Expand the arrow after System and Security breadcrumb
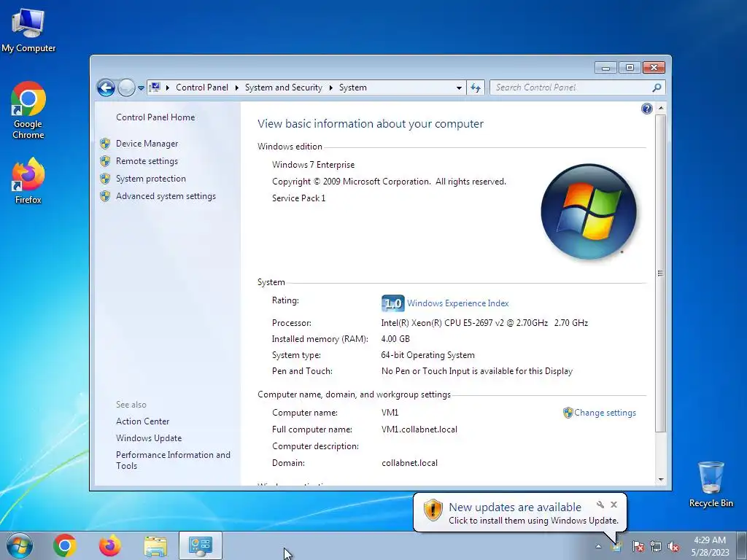This screenshot has height=560, width=747. (330, 87)
